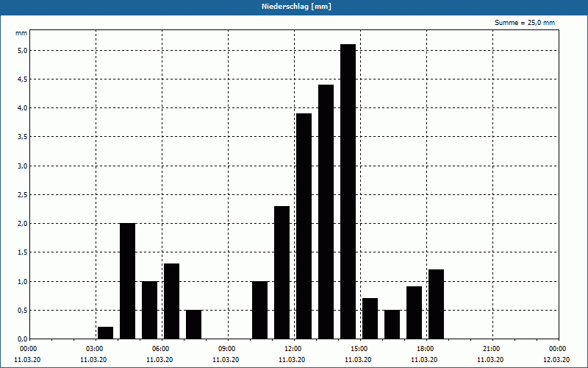Click the y-axis label '3,0'
The height and width of the screenshot is (368, 588).
(23, 166)
